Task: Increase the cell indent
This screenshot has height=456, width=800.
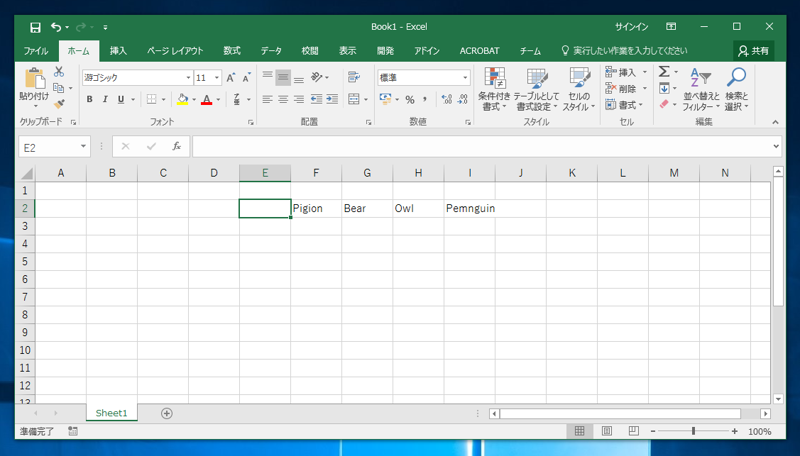Action: pos(332,99)
